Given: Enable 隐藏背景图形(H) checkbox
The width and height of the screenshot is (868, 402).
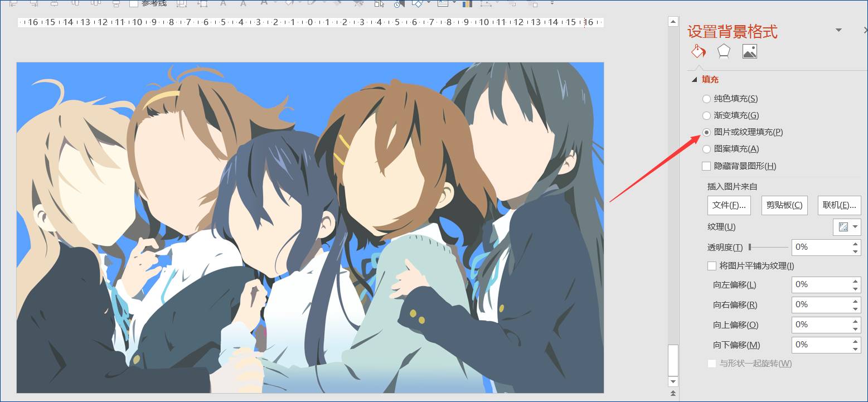Looking at the screenshot, I should 706,166.
